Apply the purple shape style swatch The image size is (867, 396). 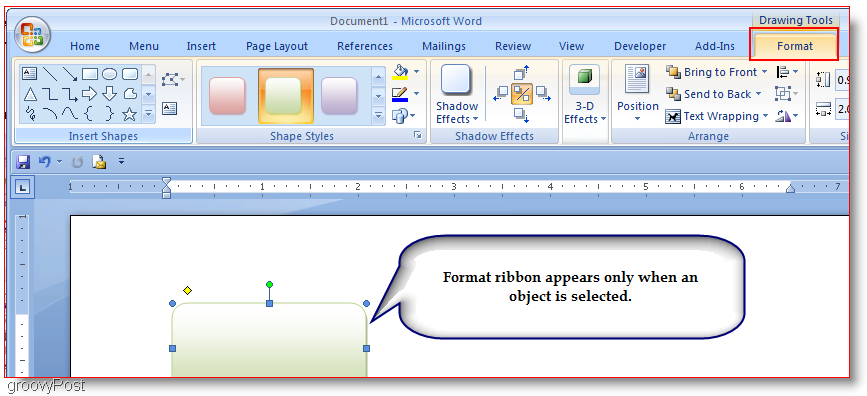(x=340, y=96)
